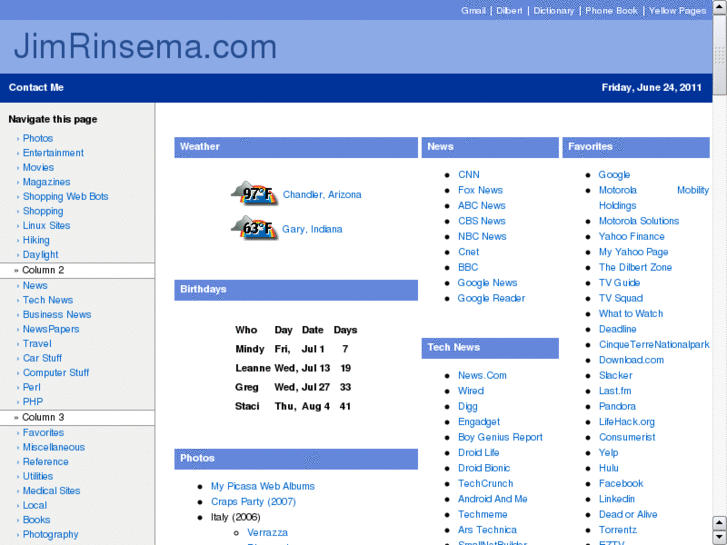Jump to Entertainment in sidebar
The image size is (727, 545).
point(53,153)
